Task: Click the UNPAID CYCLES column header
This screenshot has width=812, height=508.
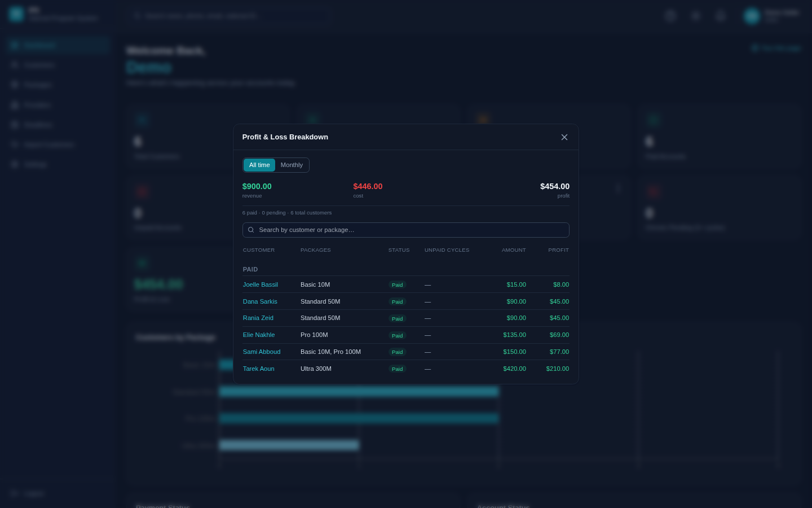Action: pos(447,250)
